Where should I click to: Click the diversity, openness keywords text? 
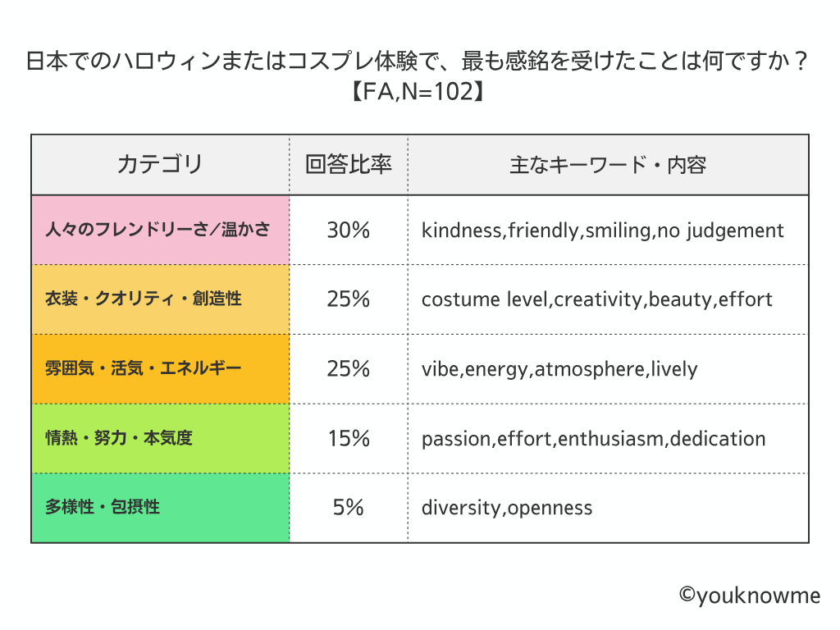point(507,508)
